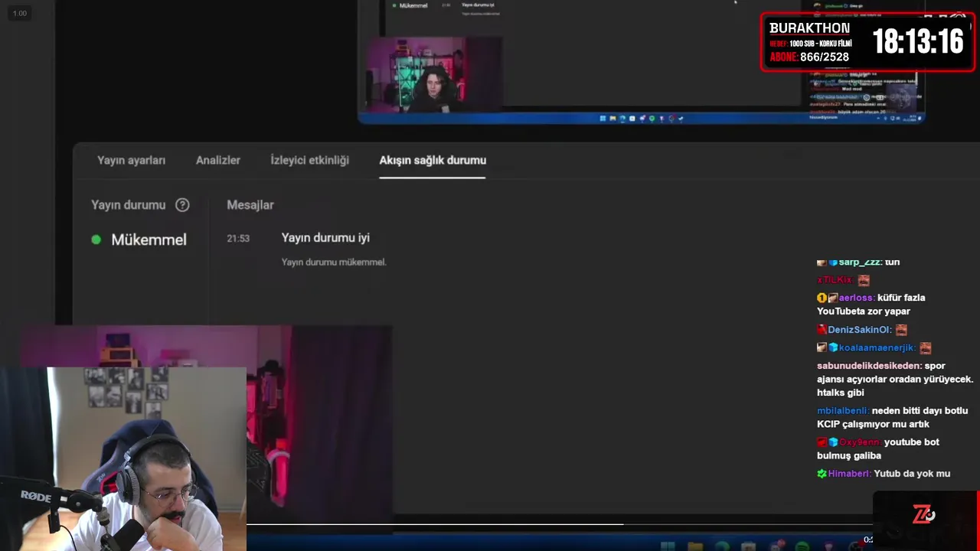Click the red Z logo icon
980x551 pixels.
924,515
